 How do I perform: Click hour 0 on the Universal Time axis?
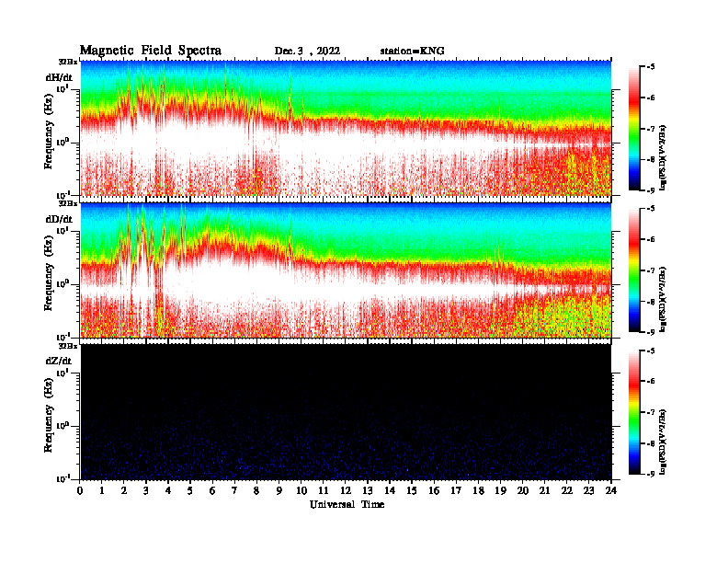click(x=80, y=491)
